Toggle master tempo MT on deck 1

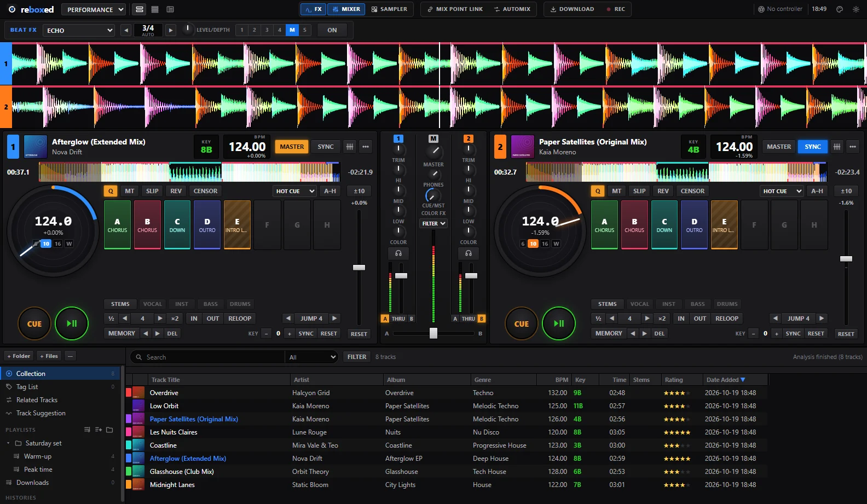[x=129, y=191]
